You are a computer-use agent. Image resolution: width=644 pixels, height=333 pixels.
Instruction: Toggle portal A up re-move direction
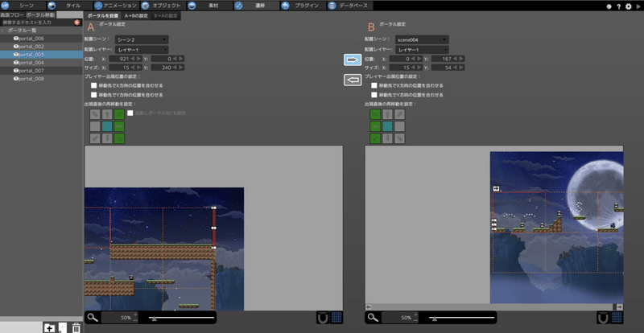coord(107,114)
